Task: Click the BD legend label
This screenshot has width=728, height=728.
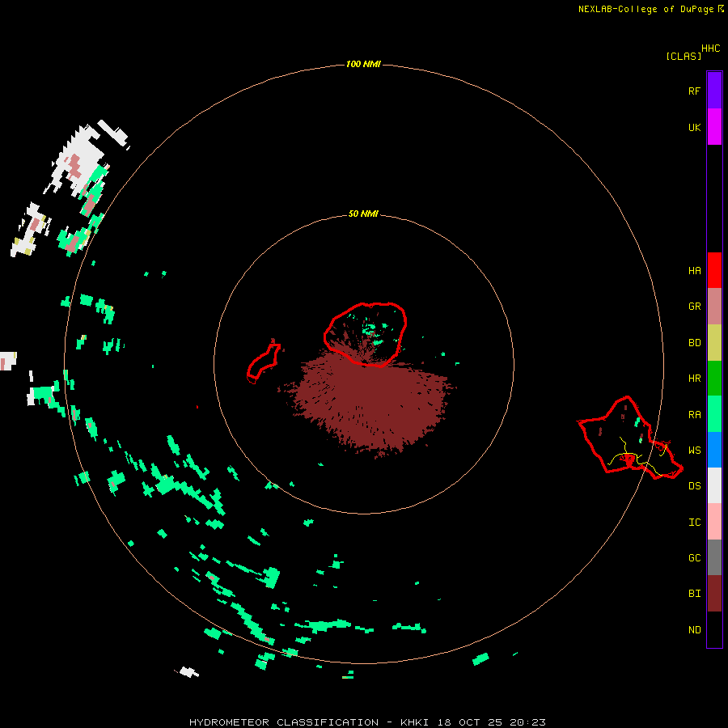Action: [694, 343]
